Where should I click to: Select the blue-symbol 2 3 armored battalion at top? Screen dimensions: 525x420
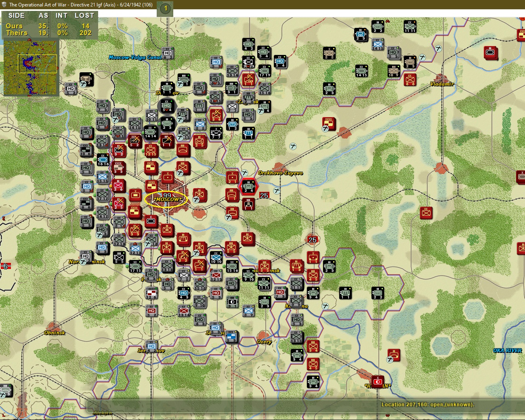pyautogui.click(x=361, y=35)
